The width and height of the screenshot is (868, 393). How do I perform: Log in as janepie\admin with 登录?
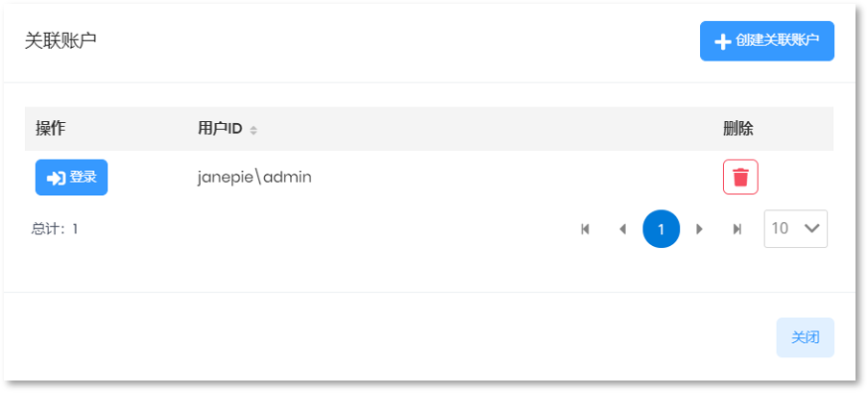(71, 178)
